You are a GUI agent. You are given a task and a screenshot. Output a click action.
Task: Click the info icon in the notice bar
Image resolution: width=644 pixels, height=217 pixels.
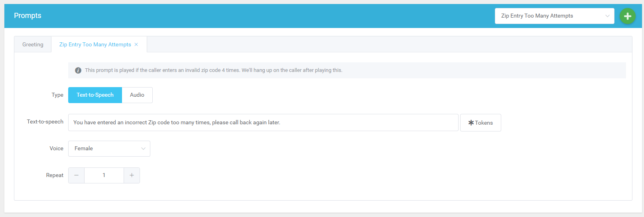[x=78, y=70]
